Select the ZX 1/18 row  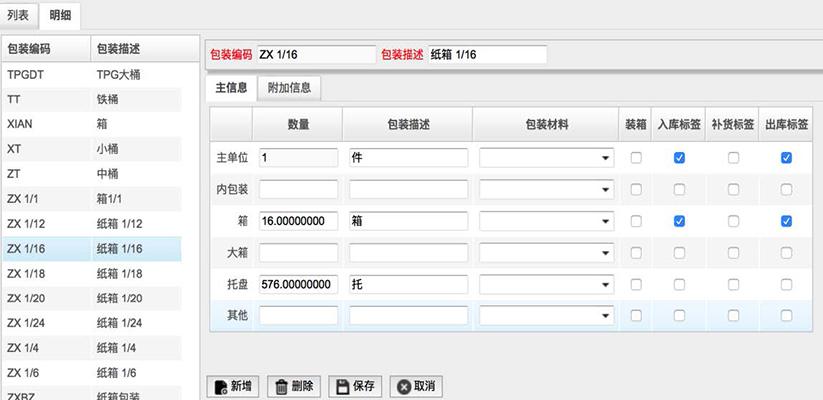[x=92, y=273]
